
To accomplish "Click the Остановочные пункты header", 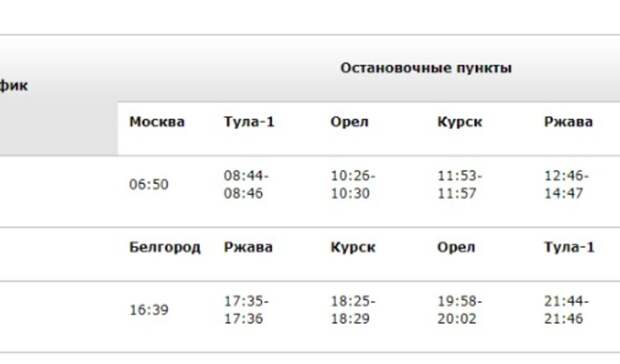I will (x=426, y=68).
